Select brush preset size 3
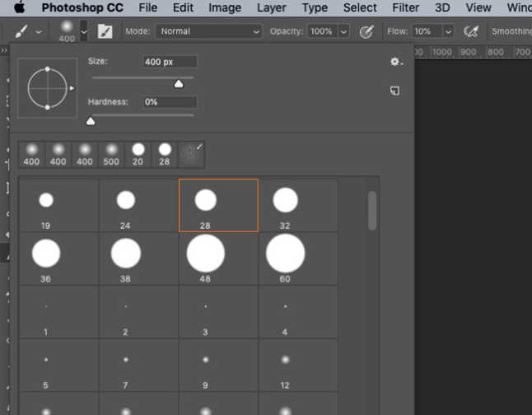The image size is (532, 415). coord(218,312)
